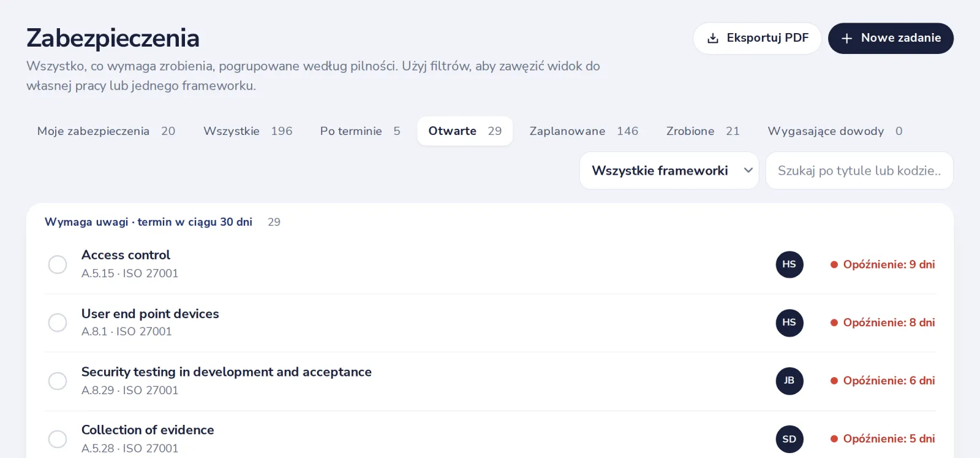
Task: Select the Otwarte tab
Action: [465, 131]
